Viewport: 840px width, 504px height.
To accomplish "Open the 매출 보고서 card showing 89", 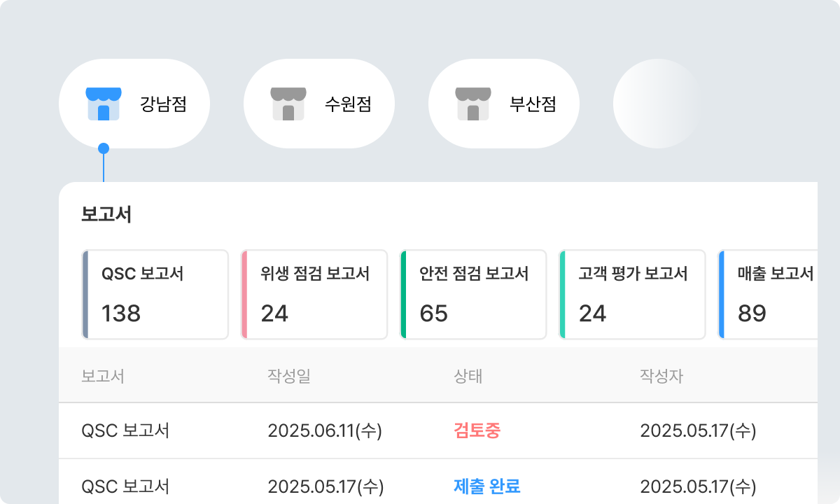I will [x=768, y=295].
